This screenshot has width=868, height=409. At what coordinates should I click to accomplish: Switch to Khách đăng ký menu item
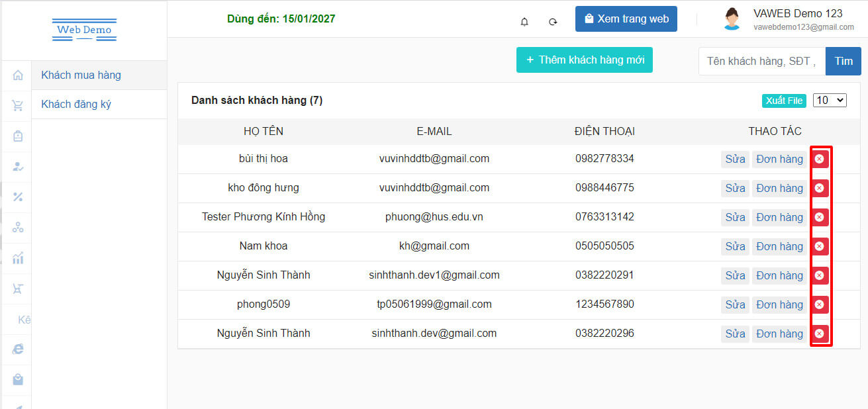point(76,105)
